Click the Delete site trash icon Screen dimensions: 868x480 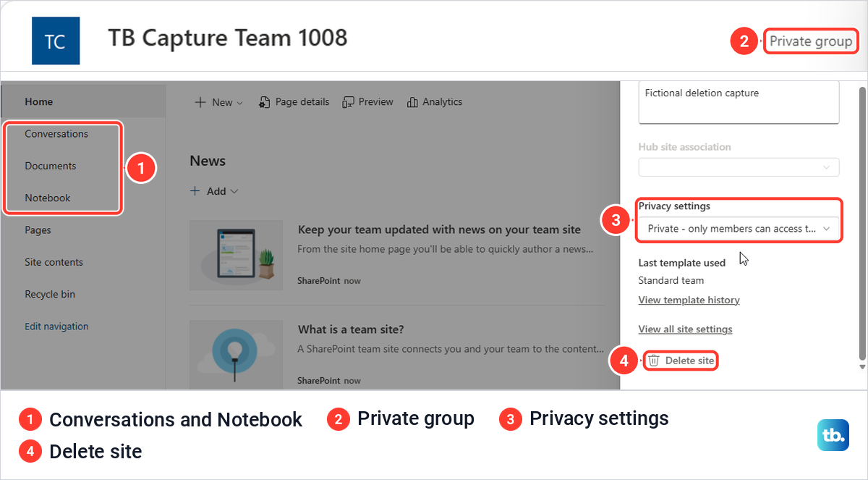click(x=654, y=361)
